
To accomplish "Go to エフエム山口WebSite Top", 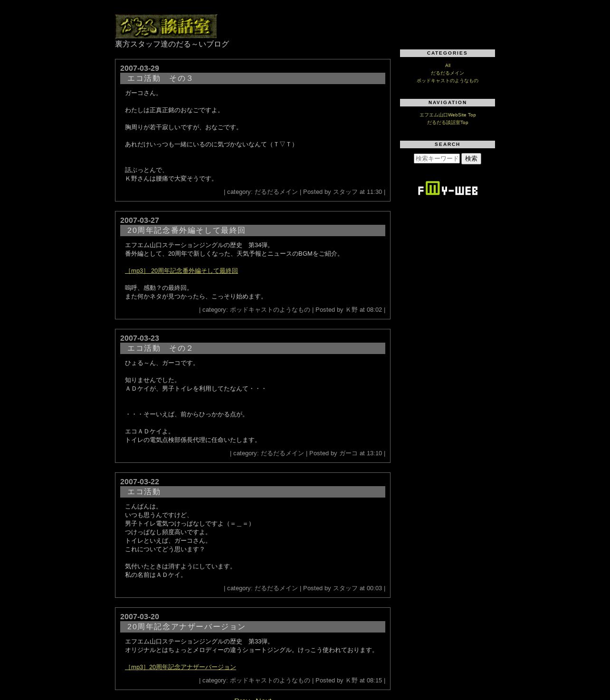I will tap(448, 115).
